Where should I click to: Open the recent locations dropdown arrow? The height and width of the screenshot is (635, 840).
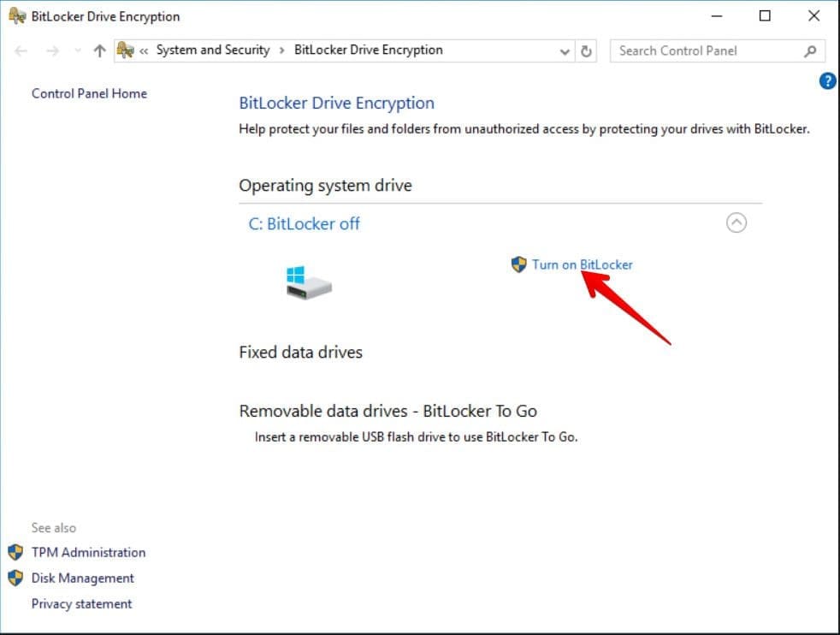coord(77,50)
